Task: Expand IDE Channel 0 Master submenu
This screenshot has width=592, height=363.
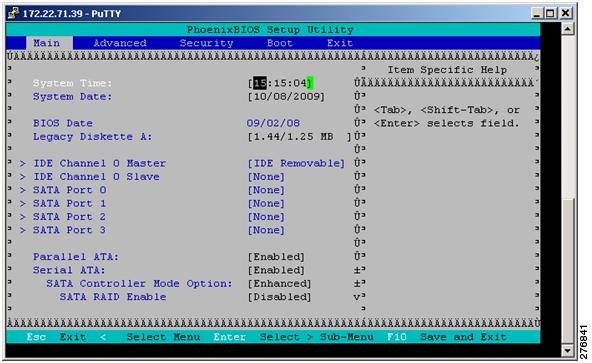Action: click(x=93, y=163)
